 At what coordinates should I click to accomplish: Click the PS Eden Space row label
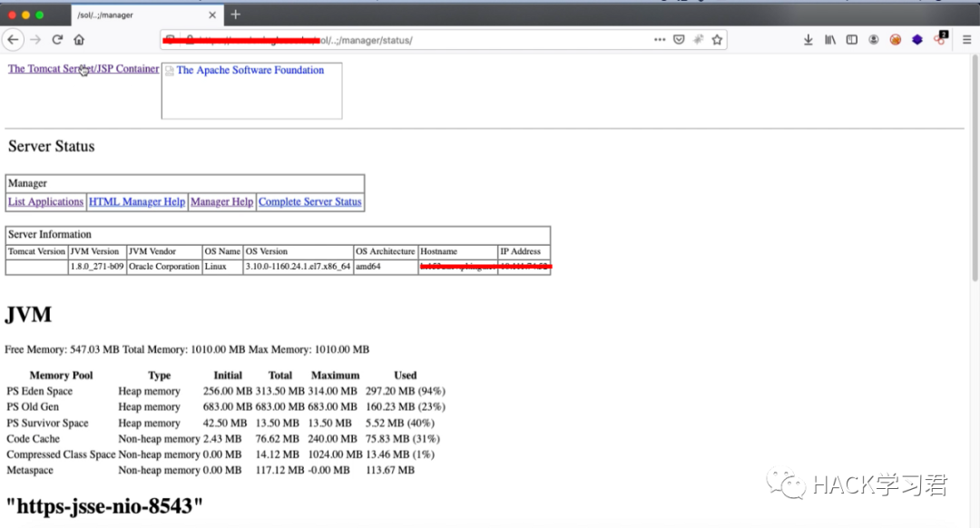click(39, 391)
